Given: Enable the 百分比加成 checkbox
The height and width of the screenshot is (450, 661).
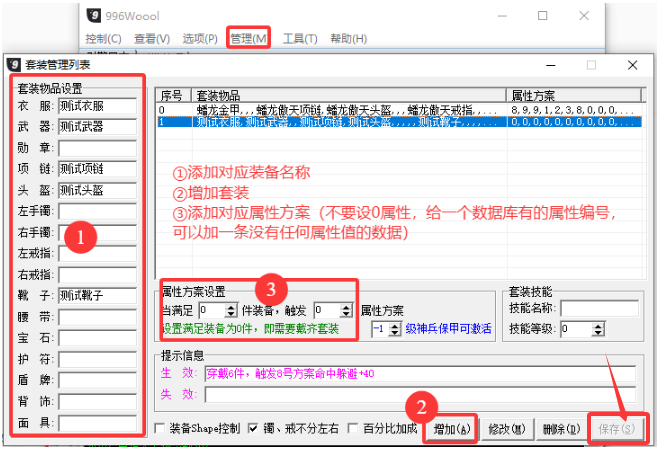Looking at the screenshot, I should tap(352, 429).
